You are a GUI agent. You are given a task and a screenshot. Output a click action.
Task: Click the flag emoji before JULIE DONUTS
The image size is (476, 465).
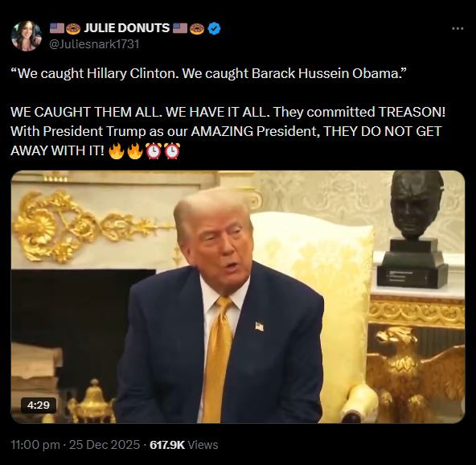pyautogui.click(x=57, y=28)
